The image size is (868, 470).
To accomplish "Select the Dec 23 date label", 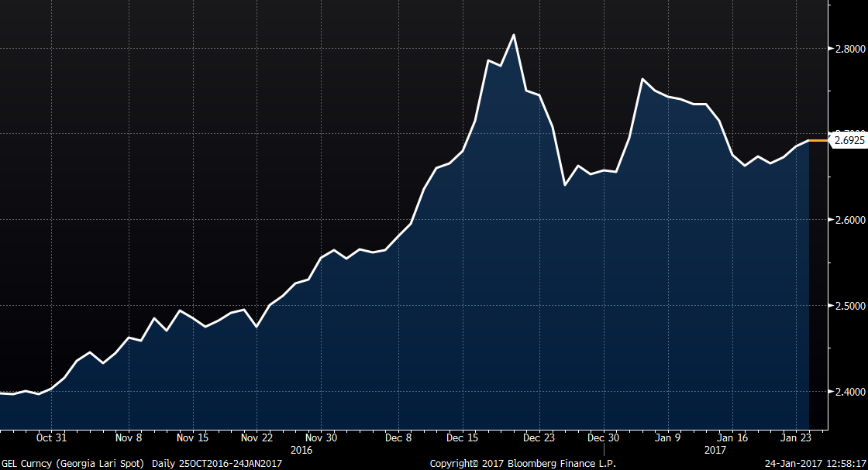I will (x=539, y=437).
